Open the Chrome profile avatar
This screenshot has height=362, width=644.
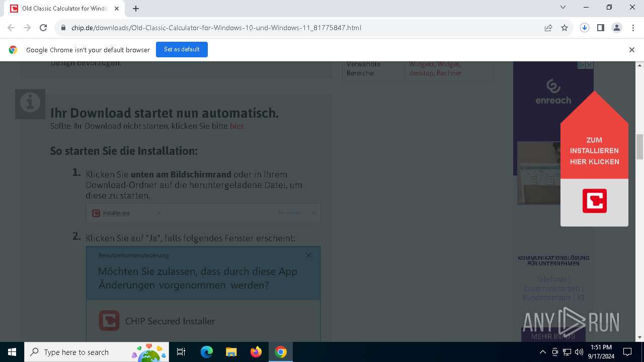[617, 28]
